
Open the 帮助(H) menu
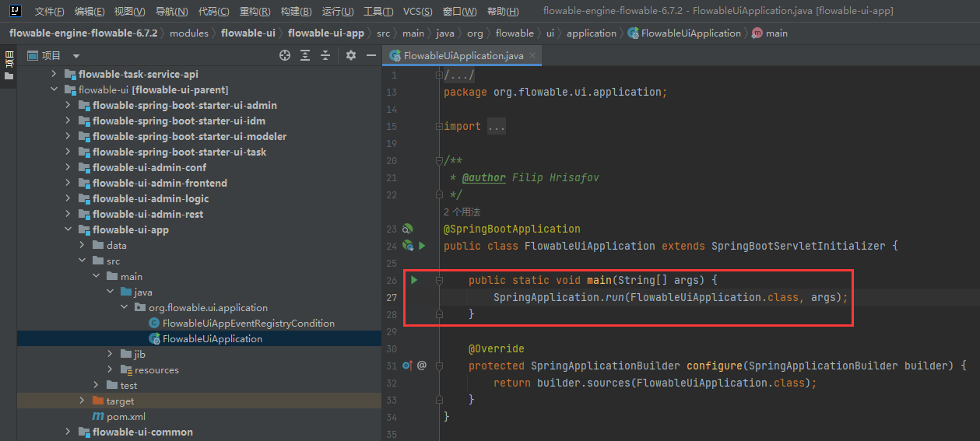point(501,12)
